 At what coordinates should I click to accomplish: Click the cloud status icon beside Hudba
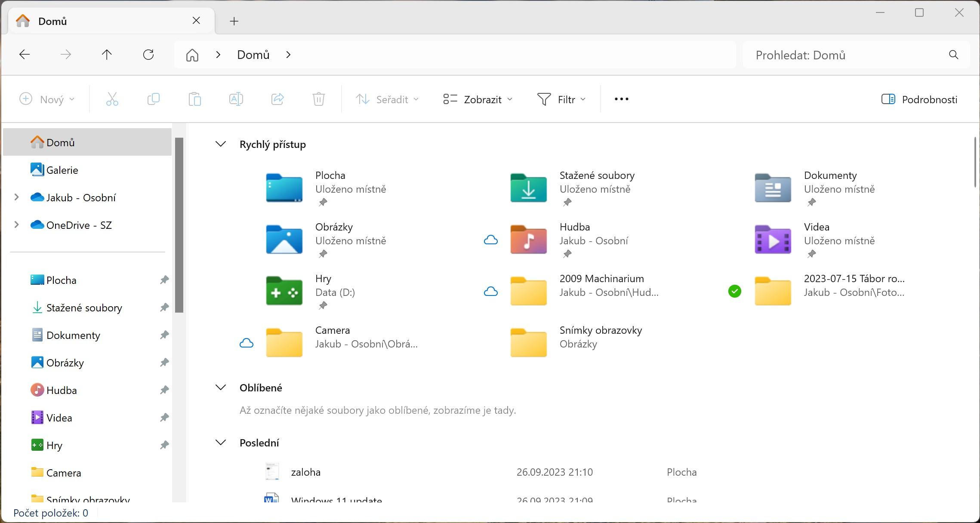pos(491,240)
